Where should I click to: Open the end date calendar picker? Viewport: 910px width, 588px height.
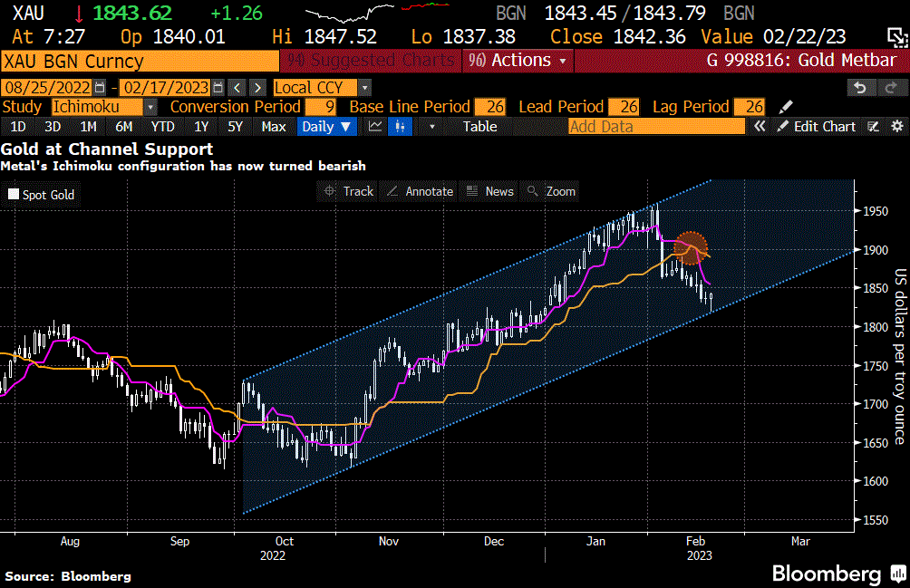[218, 88]
